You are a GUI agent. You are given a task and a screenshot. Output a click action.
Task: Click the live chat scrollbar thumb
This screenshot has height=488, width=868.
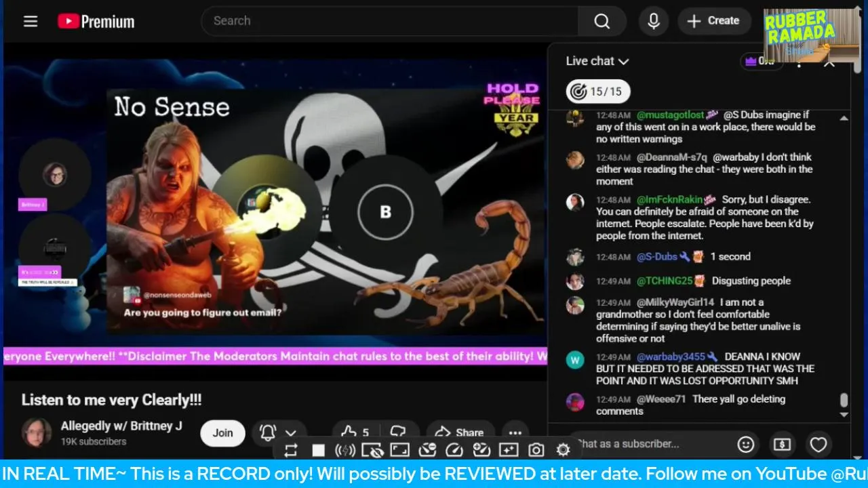[x=844, y=400]
